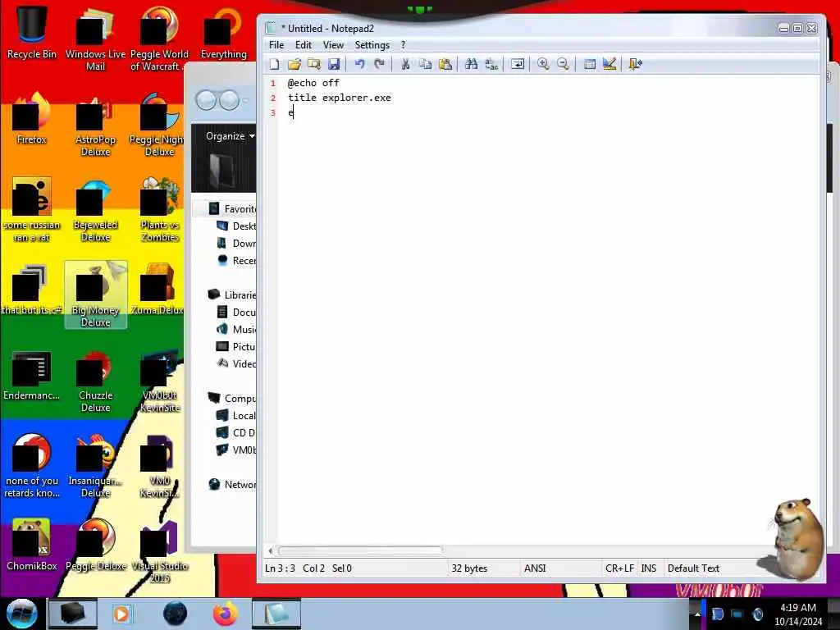
Task: Click the ANSI encoding status entry
Action: (535, 568)
